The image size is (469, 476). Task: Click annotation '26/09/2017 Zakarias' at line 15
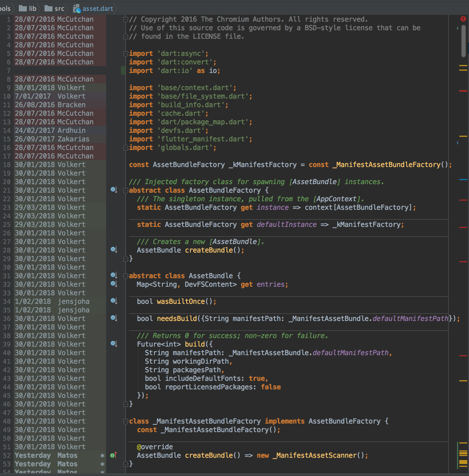click(52, 139)
